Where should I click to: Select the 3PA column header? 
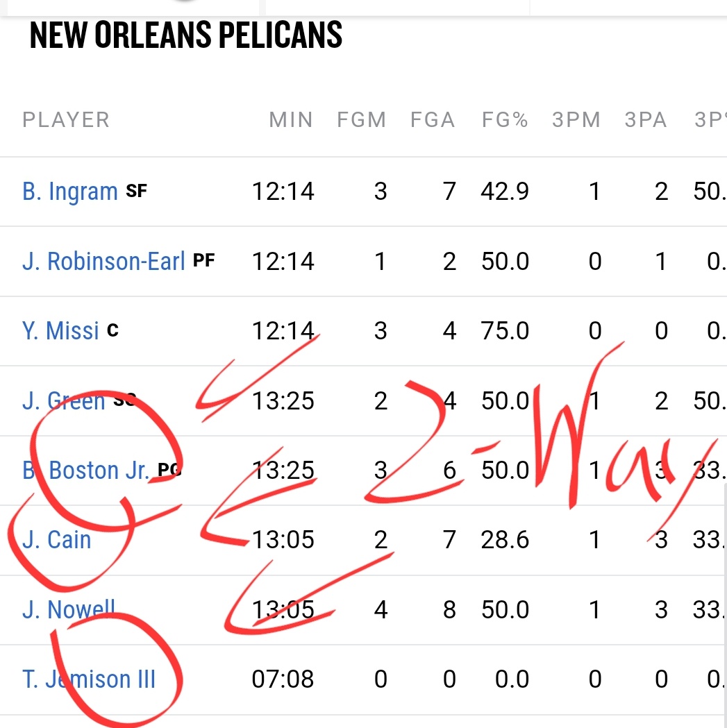[x=646, y=120]
